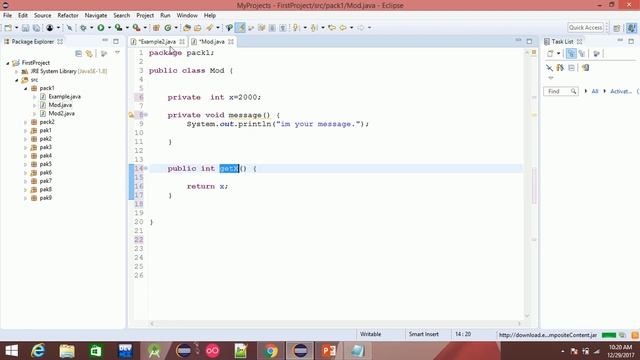The height and width of the screenshot is (360, 640).
Task: Open the File menu
Action: tap(7, 16)
